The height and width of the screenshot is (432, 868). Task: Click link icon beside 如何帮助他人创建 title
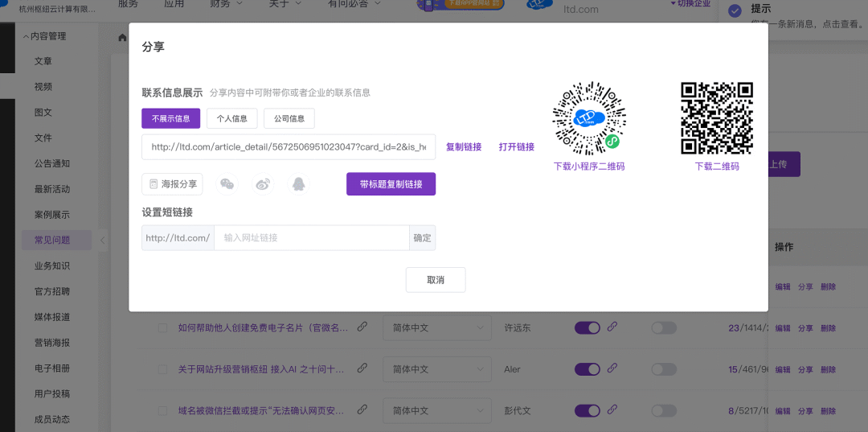(x=362, y=327)
